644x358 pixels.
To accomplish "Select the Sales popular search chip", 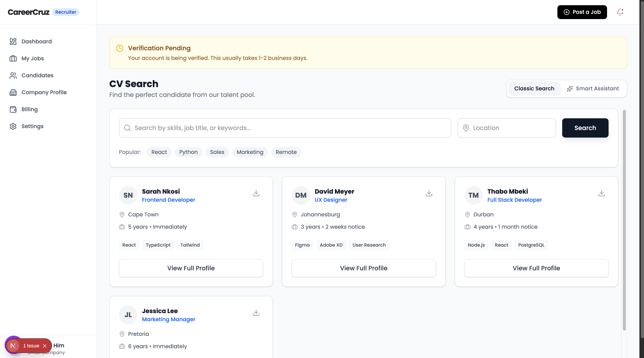I will pos(217,152).
